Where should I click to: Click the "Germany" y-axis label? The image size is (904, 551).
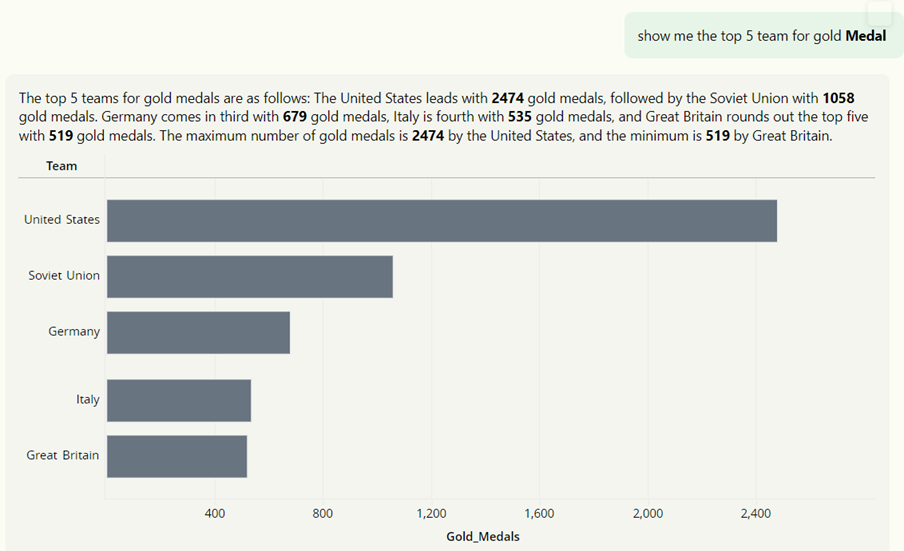click(74, 332)
